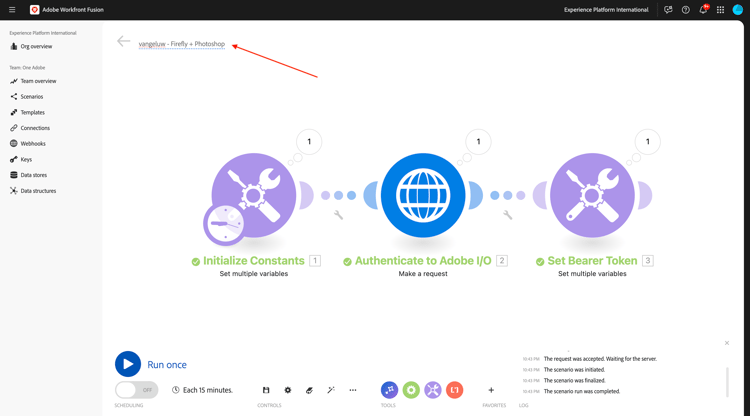Go back using the left arrow

point(123,41)
